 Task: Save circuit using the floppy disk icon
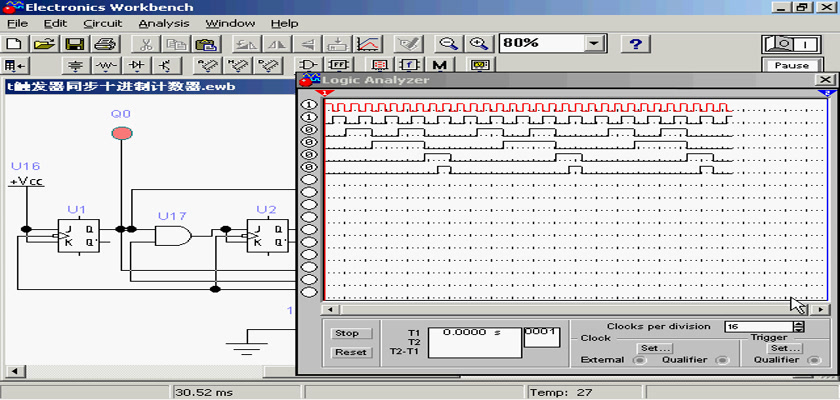point(75,44)
